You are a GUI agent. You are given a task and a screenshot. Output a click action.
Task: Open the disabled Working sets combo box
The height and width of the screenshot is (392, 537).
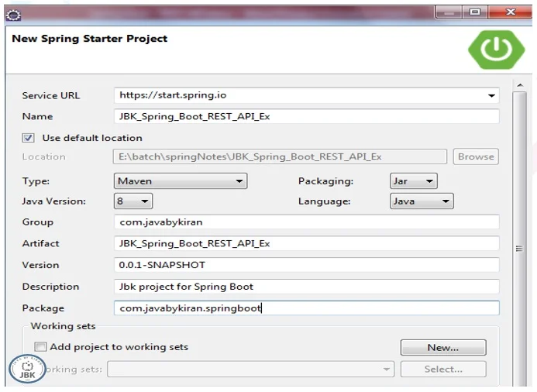[x=250, y=369]
